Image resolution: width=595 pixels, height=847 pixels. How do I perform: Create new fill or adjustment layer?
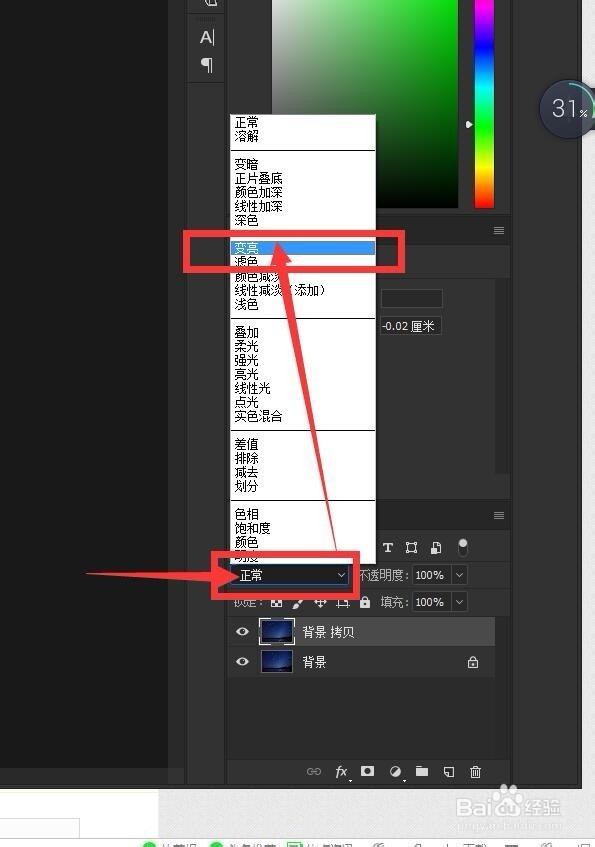click(396, 772)
